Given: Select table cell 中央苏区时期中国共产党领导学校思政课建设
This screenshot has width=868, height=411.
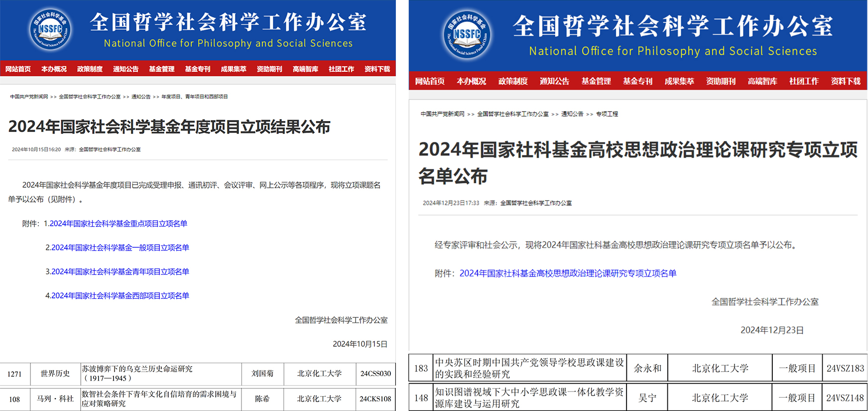Looking at the screenshot, I should tap(529, 368).
